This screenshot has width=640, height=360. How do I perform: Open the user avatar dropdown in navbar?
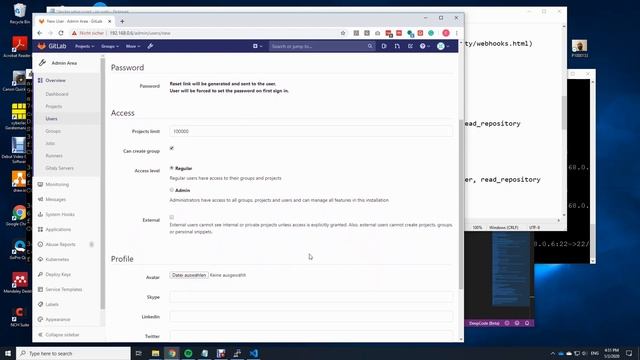(x=443, y=46)
